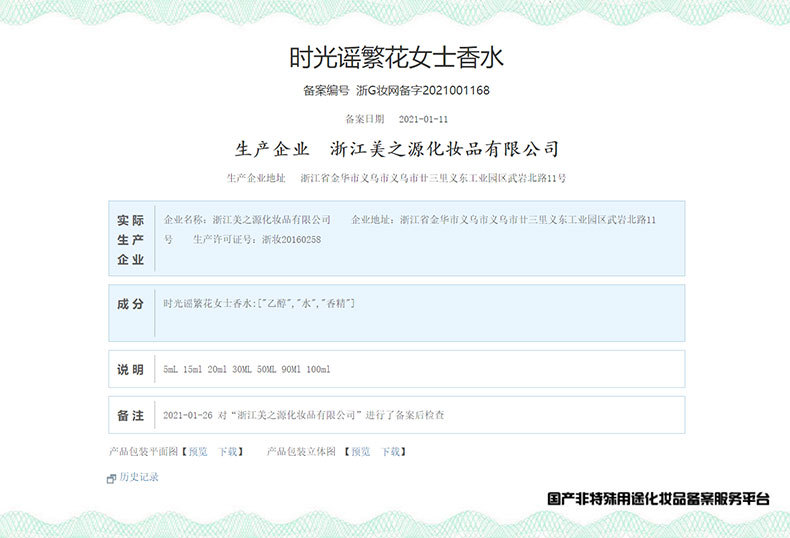The height and width of the screenshot is (538, 790).
Task: Click the volume list 5mL 15ml 20ml
Action: point(247,369)
